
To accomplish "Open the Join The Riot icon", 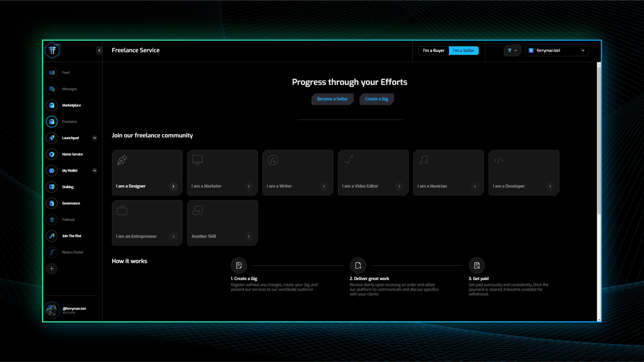I will (52, 236).
